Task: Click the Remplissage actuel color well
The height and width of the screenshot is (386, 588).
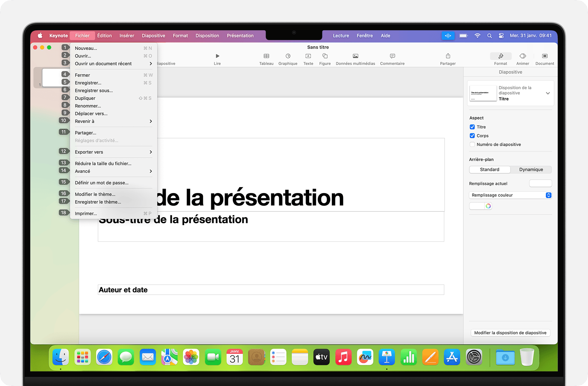Action: tap(540, 183)
